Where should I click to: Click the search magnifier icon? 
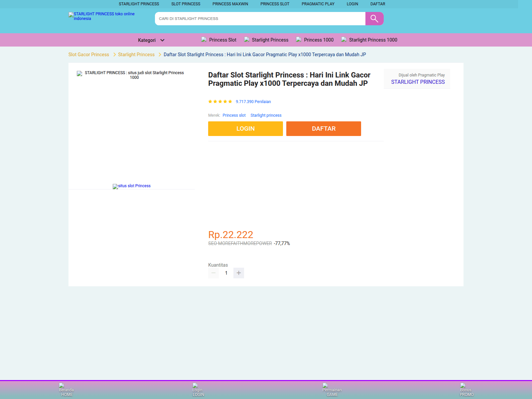pos(374,19)
